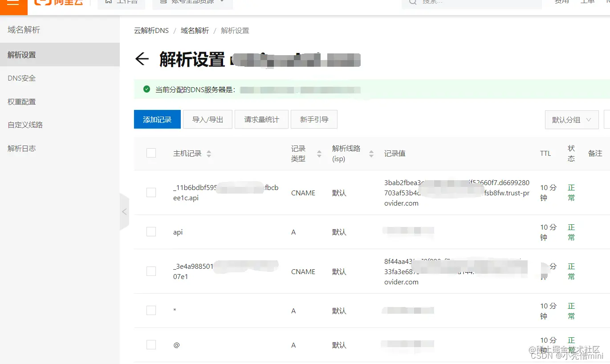The width and height of the screenshot is (610, 364).
Task: Check the wildcard * record row
Action: click(151, 311)
